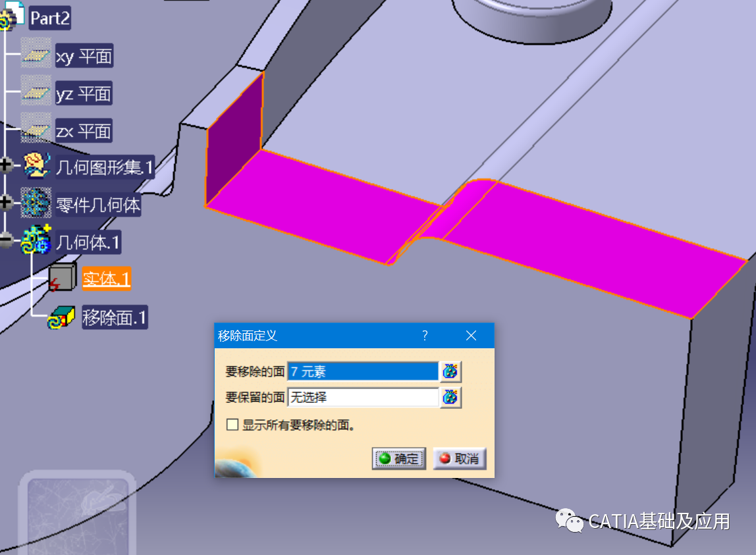Click the dark purple vertical selected face
The image size is (756, 555).
tap(234, 140)
